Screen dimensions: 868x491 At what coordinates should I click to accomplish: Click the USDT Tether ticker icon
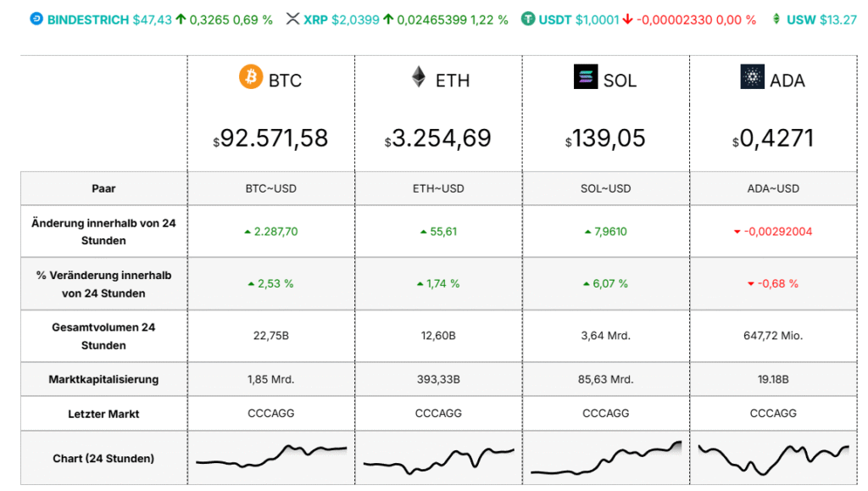pos(528,20)
